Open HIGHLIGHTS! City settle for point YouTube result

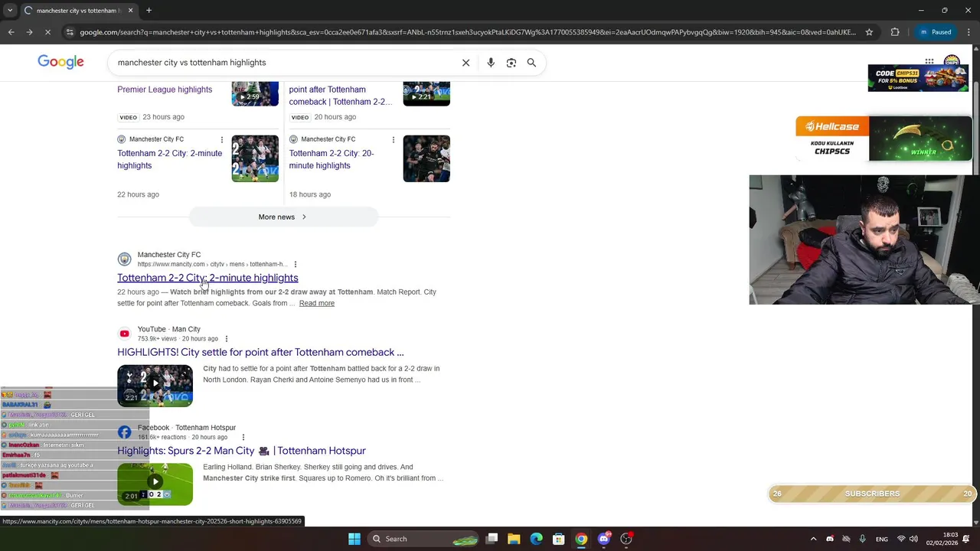[260, 352]
